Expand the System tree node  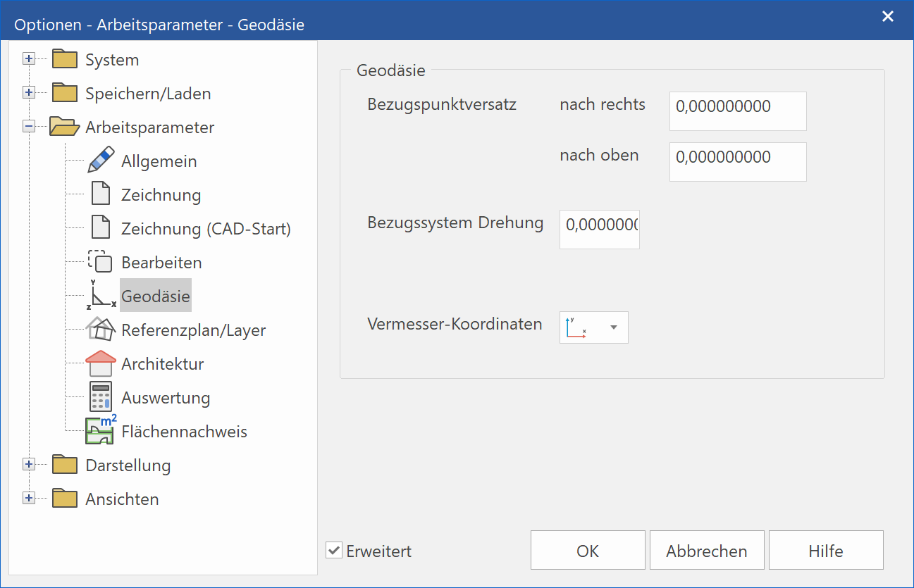(29, 59)
